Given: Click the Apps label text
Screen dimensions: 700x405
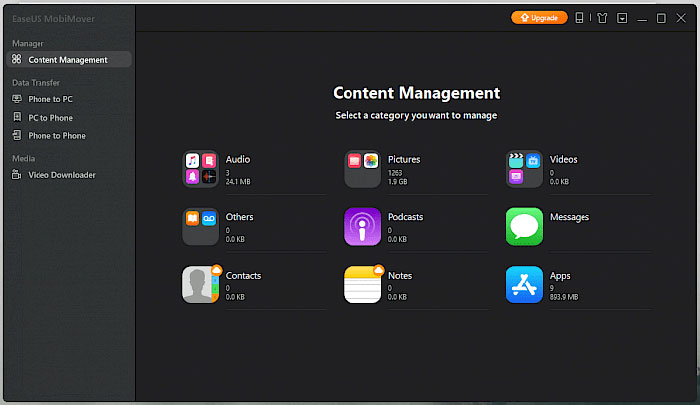Looking at the screenshot, I should pyautogui.click(x=560, y=276).
